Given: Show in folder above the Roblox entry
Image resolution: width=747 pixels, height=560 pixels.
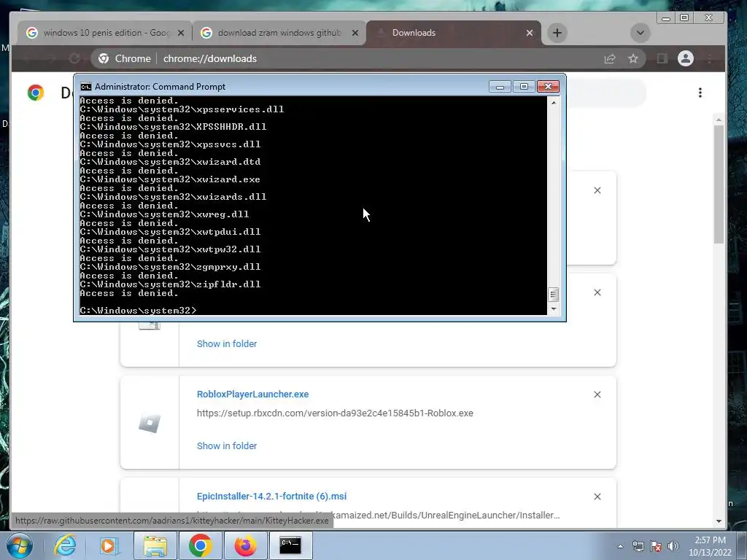Looking at the screenshot, I should (x=227, y=344).
